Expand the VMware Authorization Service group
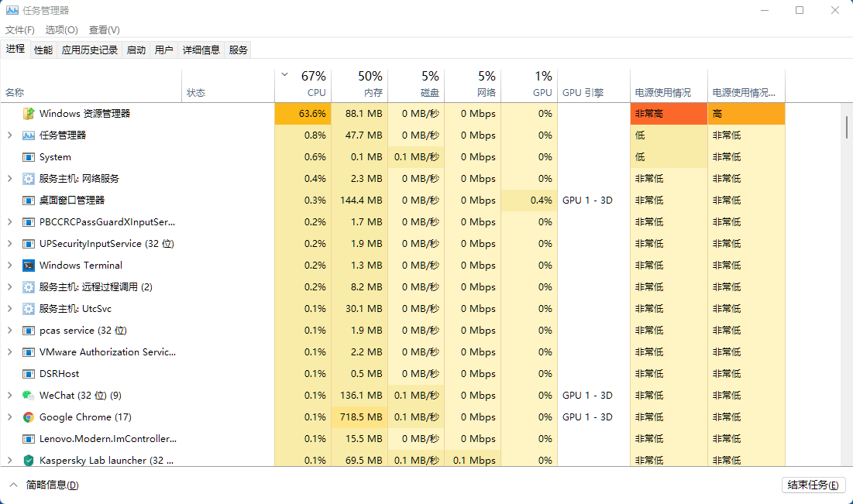 click(10, 352)
